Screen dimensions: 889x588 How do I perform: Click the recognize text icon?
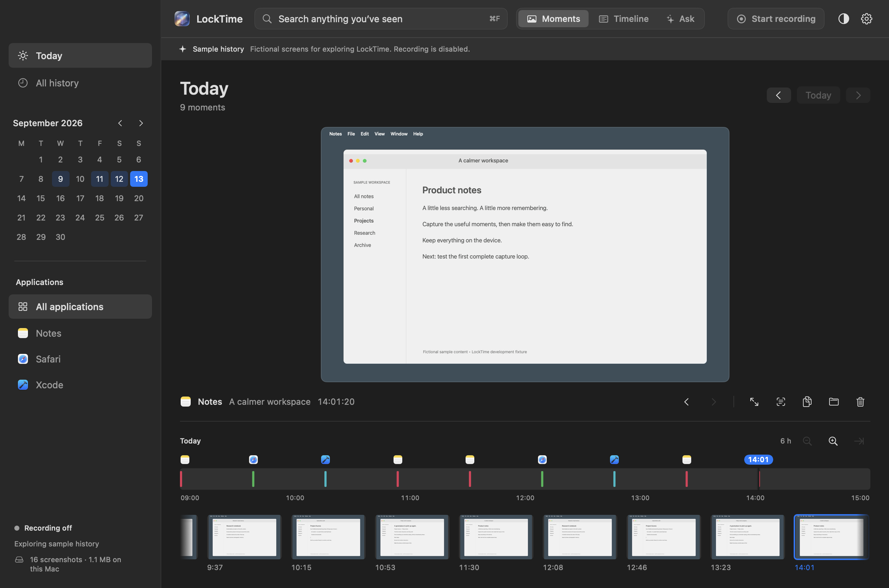(x=781, y=402)
